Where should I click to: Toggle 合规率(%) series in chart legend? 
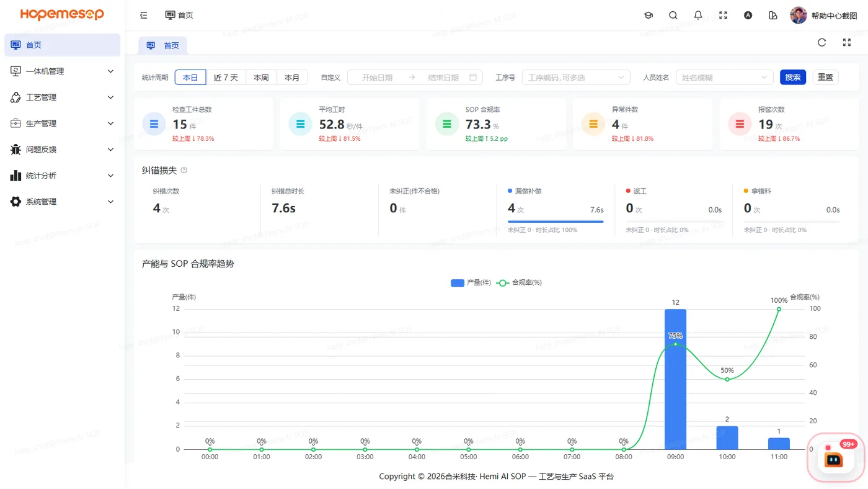point(520,282)
